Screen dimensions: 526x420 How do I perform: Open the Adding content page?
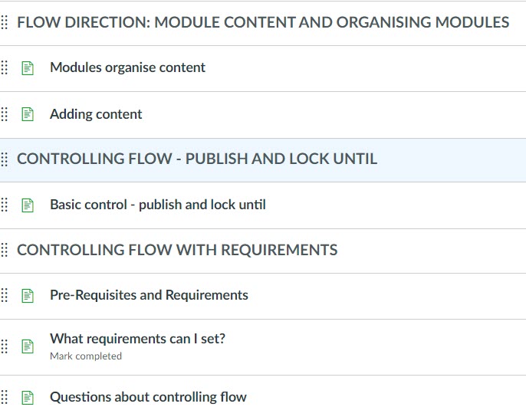[96, 114]
